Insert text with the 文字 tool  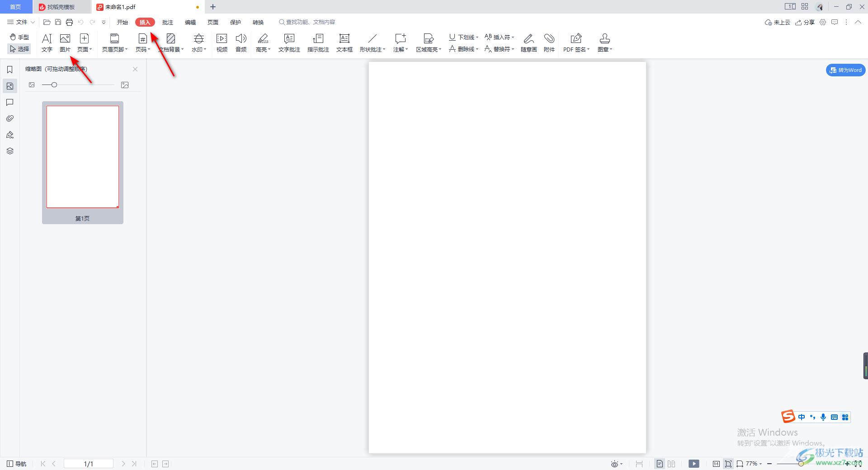[47, 43]
